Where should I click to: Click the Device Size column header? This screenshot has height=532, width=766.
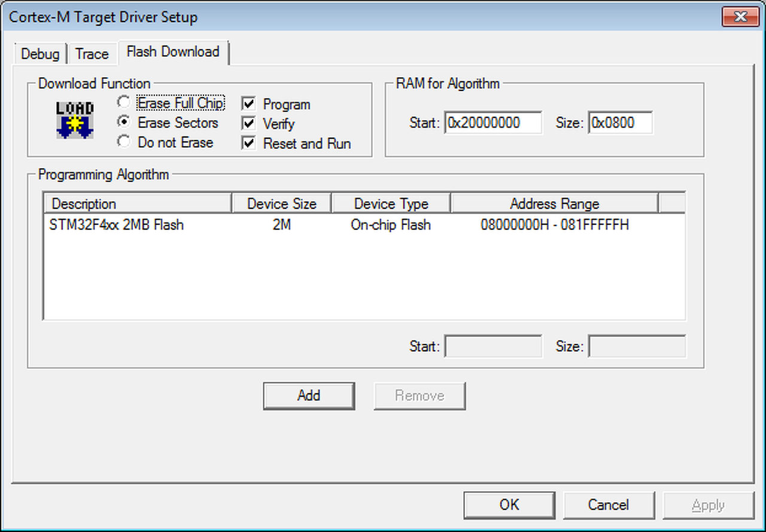click(282, 203)
